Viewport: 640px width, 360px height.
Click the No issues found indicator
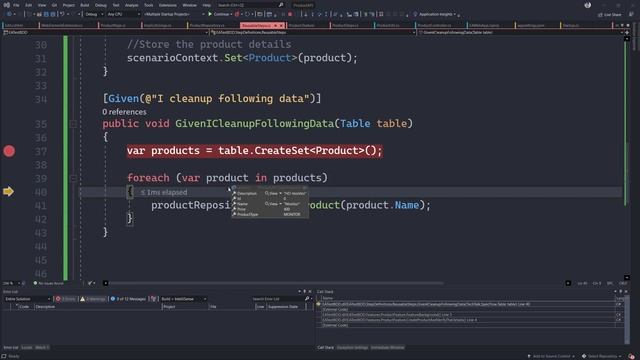coord(49,283)
